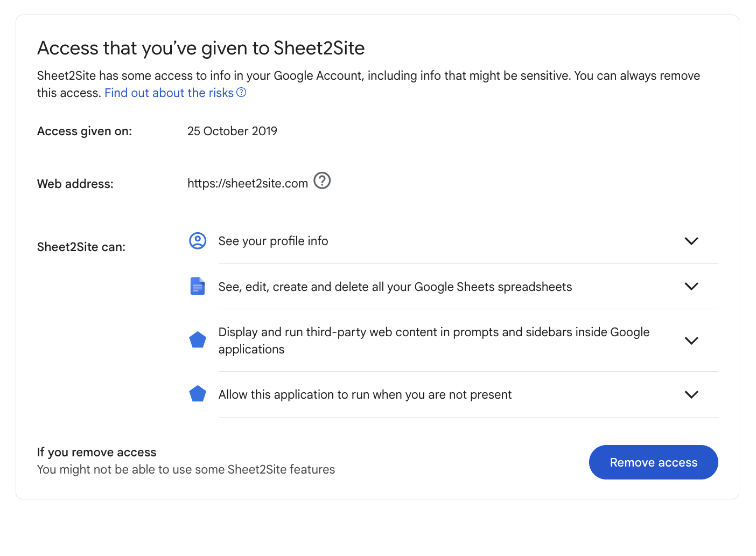The image size is (756, 556).
Task: Click the pentagon icon beside Allow this application to run
Action: point(198,394)
